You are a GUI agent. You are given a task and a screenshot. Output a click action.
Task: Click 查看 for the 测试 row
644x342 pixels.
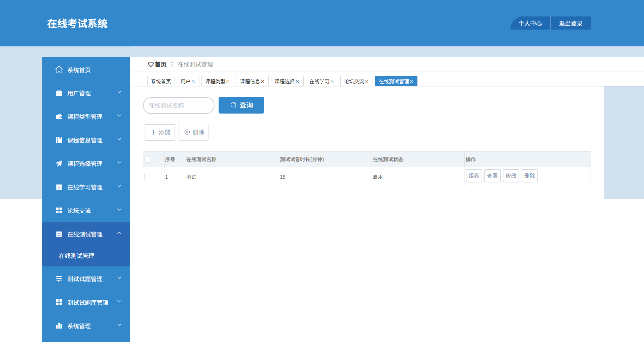tap(492, 176)
